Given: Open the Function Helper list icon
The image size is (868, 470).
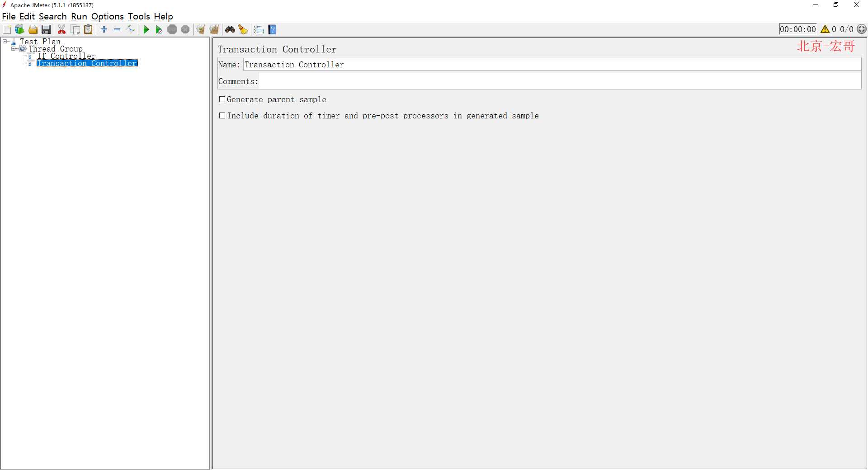Looking at the screenshot, I should pos(259,29).
